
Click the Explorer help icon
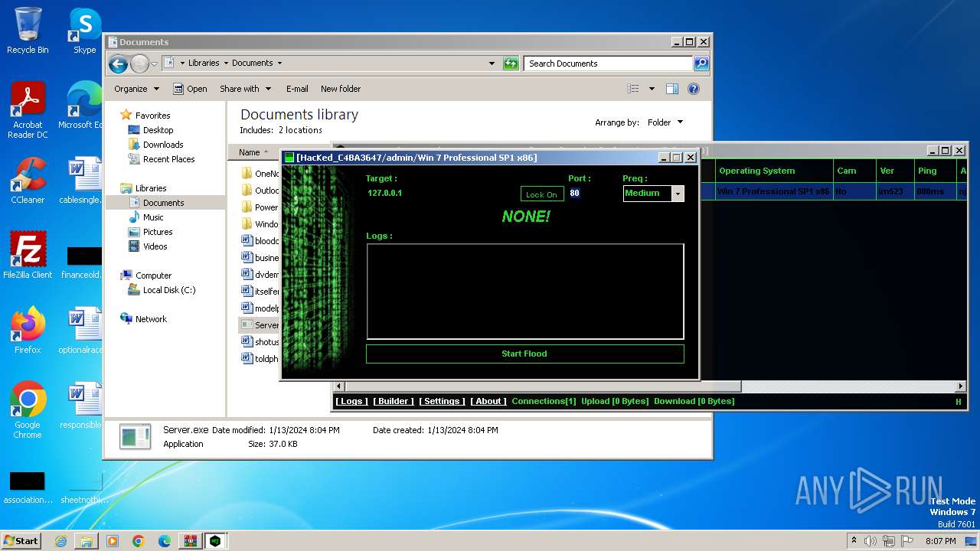click(x=694, y=89)
